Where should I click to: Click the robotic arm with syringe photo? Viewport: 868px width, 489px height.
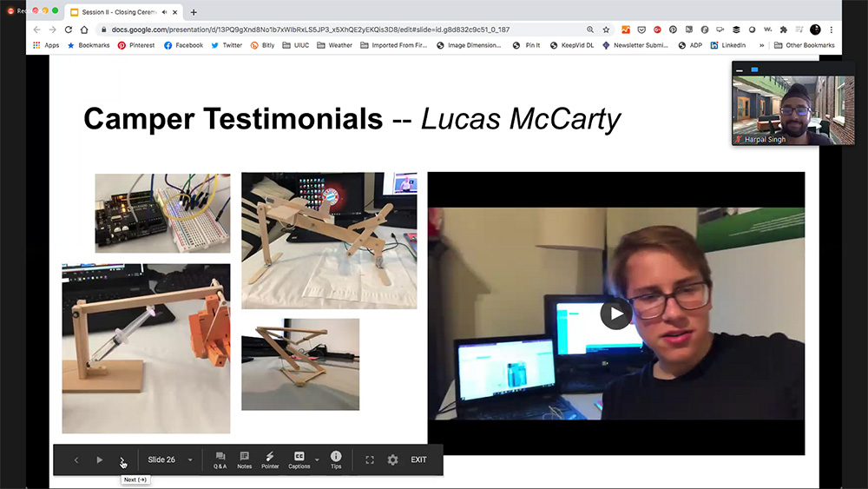pyautogui.click(x=146, y=348)
